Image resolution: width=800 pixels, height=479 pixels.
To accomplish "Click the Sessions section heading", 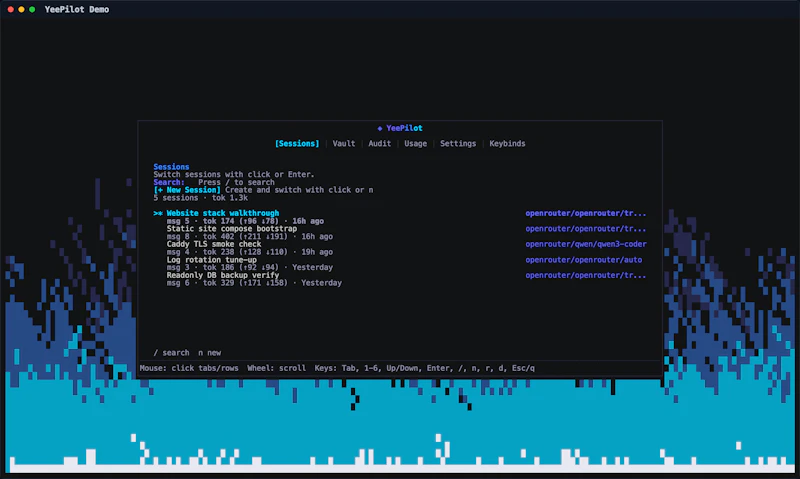I will pyautogui.click(x=171, y=167).
